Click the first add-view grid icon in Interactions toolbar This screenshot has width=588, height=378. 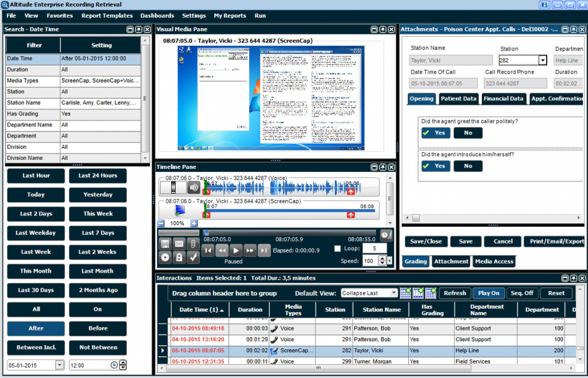(405, 293)
